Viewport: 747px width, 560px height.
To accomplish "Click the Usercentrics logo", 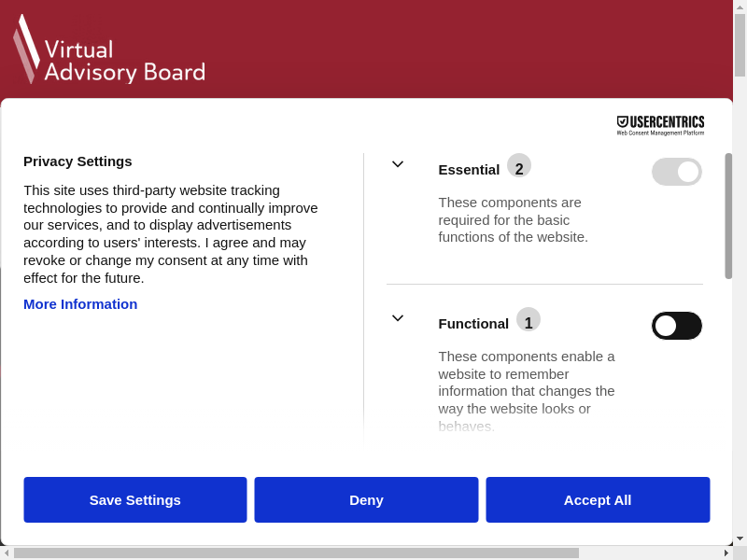I will point(660,125).
